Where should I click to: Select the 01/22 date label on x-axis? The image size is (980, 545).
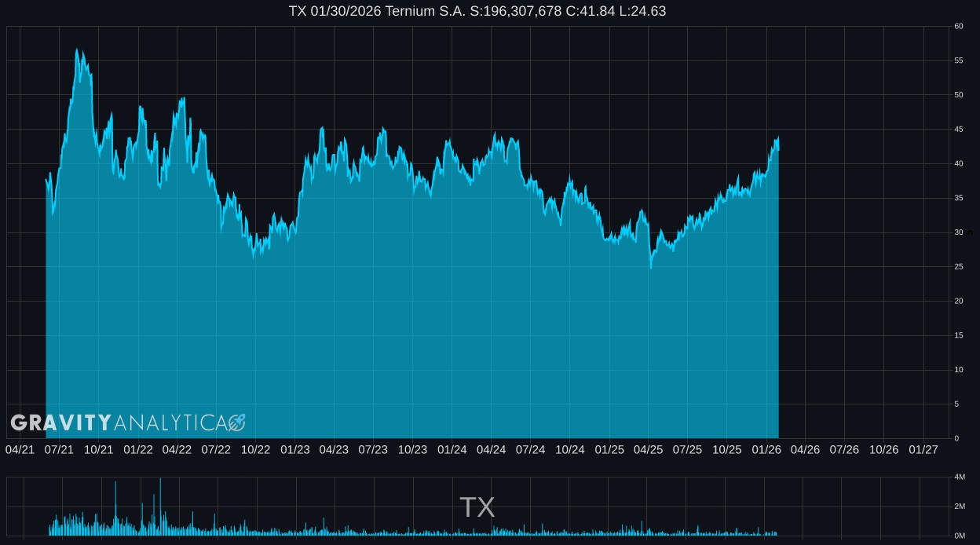pyautogui.click(x=137, y=450)
